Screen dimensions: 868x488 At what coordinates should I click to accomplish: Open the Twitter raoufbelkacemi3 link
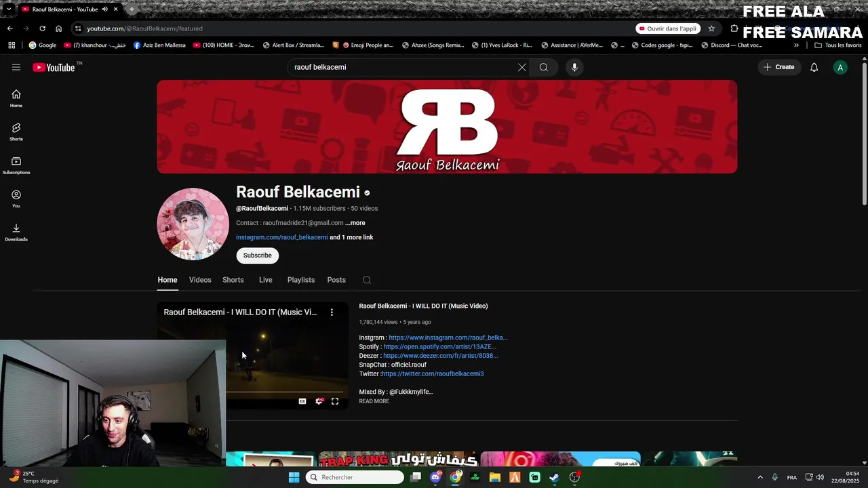tap(433, 374)
